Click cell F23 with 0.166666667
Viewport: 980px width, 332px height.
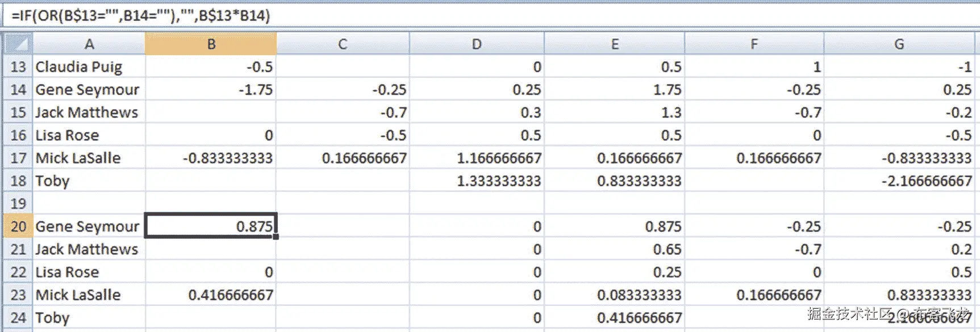(754, 295)
